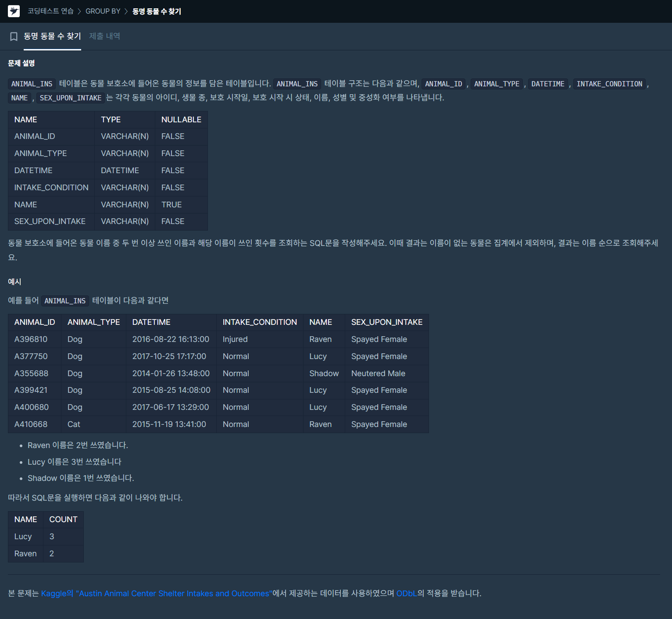
Task: Click the A399421 cell in example table
Action: pos(35,390)
